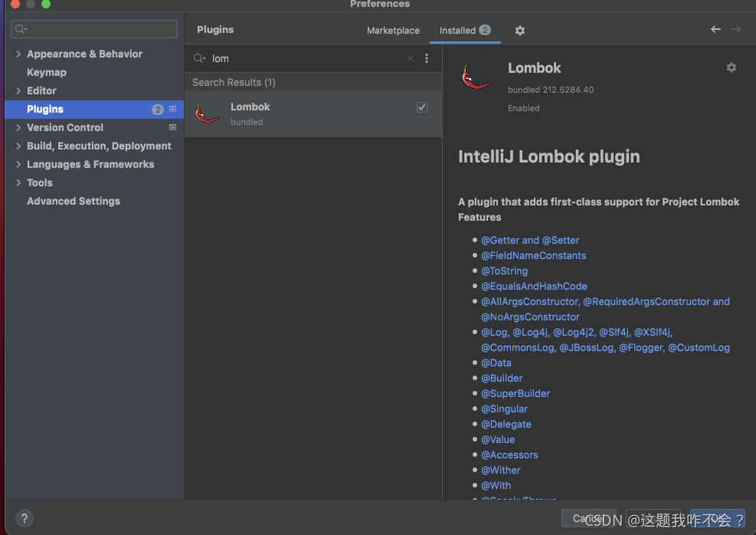Open the Plugins settings gear menu
Screen dimensions: 756x535
point(519,31)
